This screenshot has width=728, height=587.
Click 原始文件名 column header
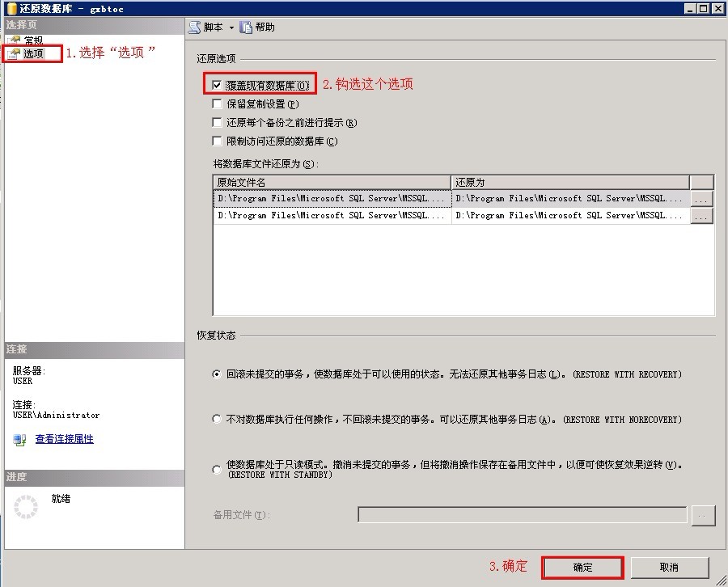pyautogui.click(x=332, y=182)
